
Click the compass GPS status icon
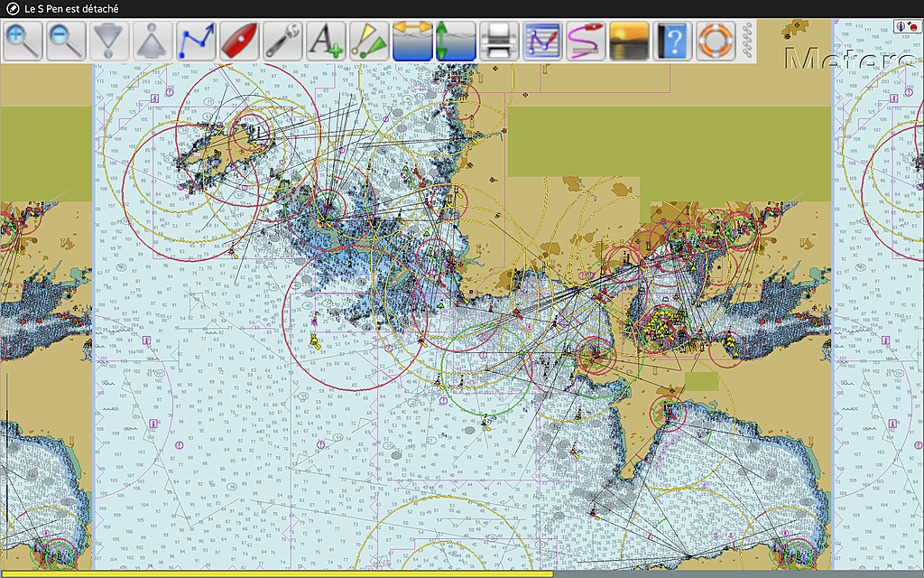(908, 26)
